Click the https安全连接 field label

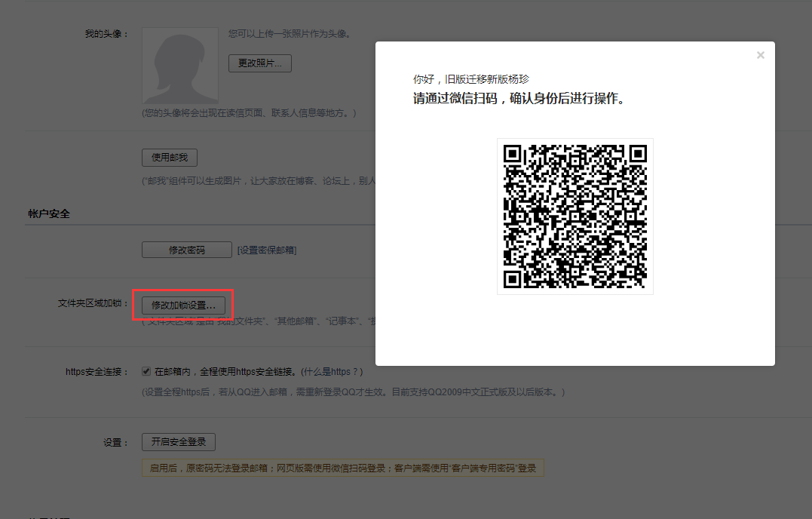coord(97,373)
